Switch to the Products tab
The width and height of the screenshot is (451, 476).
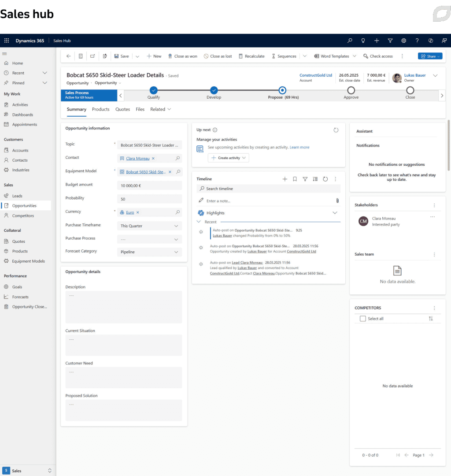coord(101,109)
